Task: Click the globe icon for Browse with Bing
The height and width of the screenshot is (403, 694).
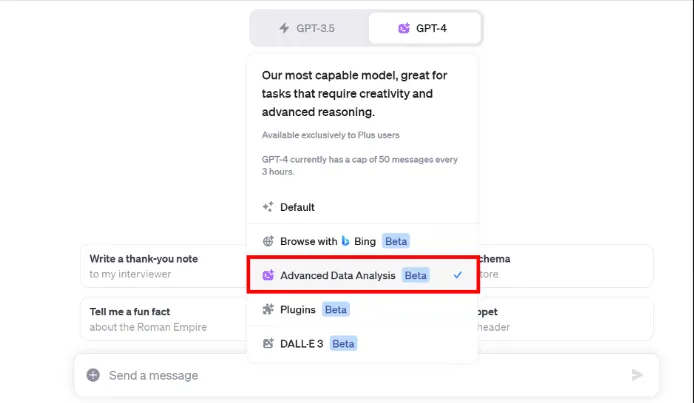Action: pos(268,241)
